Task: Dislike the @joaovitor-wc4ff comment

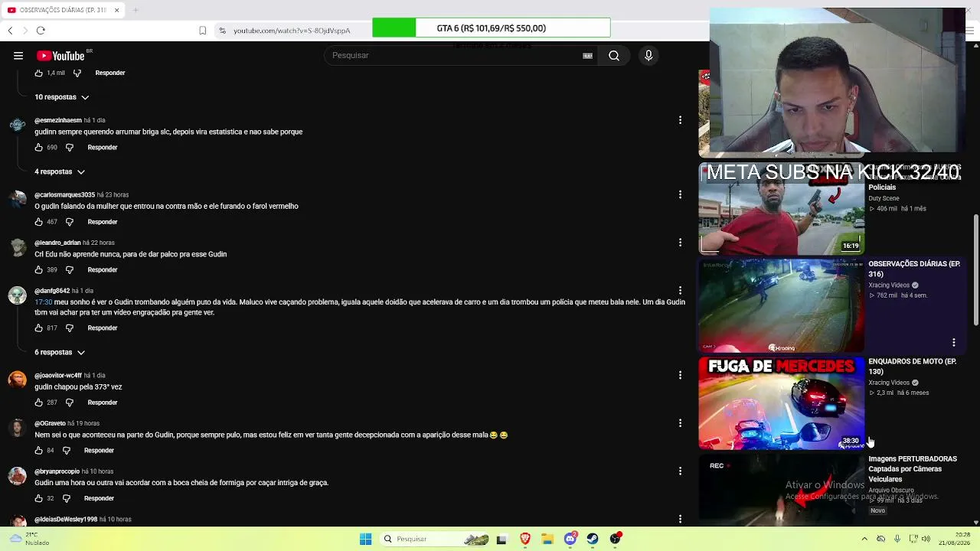Action: (70, 402)
